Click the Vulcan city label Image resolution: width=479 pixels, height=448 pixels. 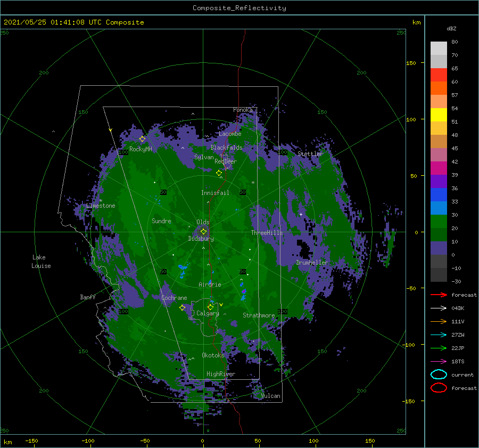tap(271, 396)
